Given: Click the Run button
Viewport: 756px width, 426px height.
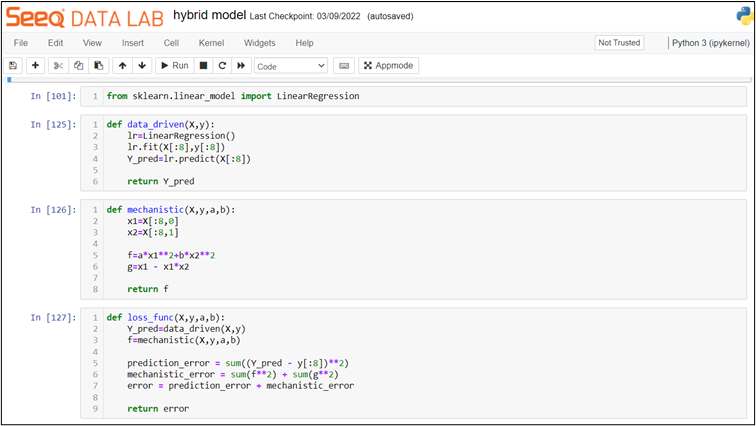Looking at the screenshot, I should tap(175, 66).
